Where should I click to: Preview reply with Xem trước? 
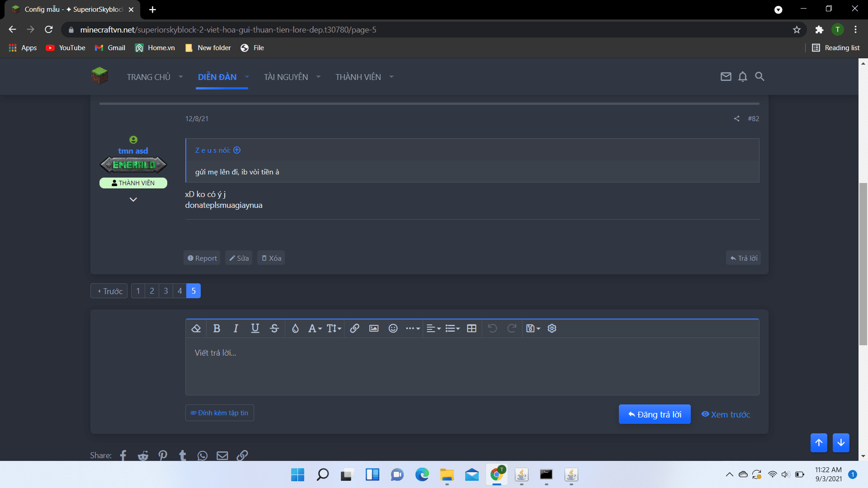click(726, 414)
